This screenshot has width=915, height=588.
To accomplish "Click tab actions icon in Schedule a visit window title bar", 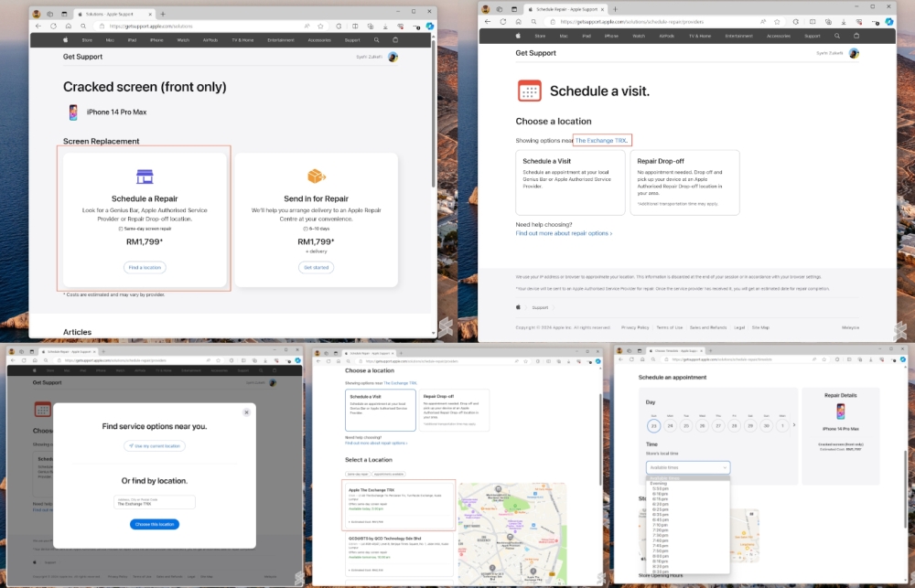I will click(514, 9).
